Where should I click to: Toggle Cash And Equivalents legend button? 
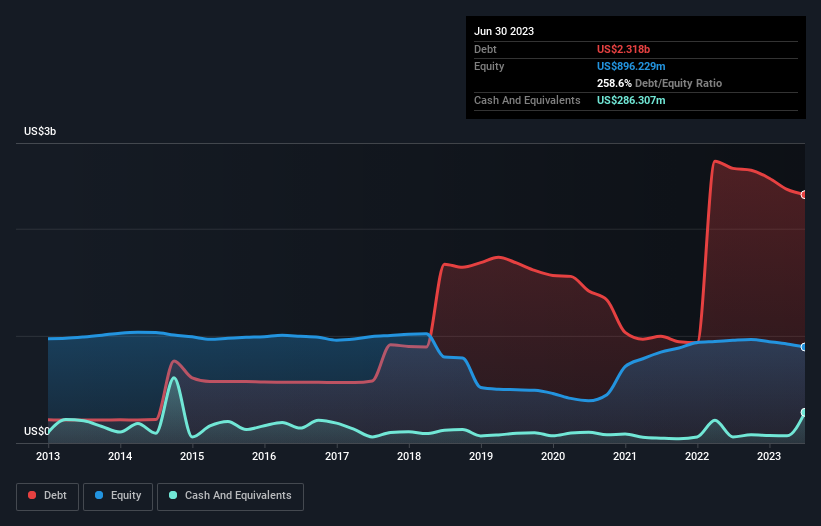[230, 496]
